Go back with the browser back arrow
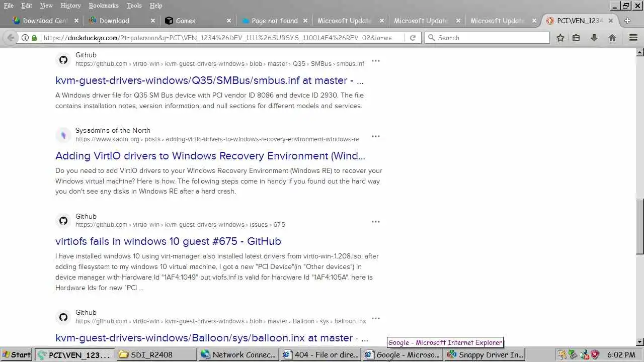This screenshot has height=362, width=644. point(10,38)
